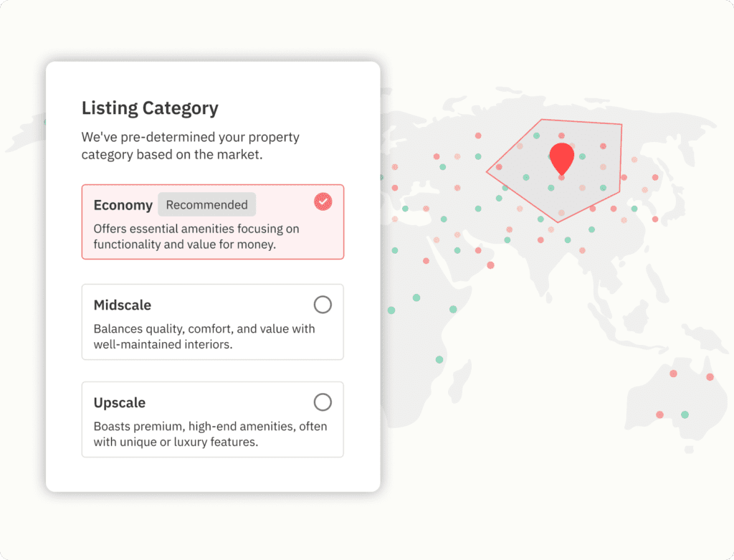The width and height of the screenshot is (734, 560).
Task: Click the checked Economy checkmark icon
Action: click(x=323, y=202)
